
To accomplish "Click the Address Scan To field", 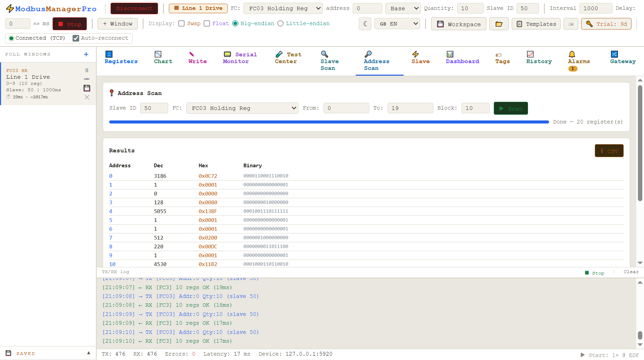I will [410, 108].
